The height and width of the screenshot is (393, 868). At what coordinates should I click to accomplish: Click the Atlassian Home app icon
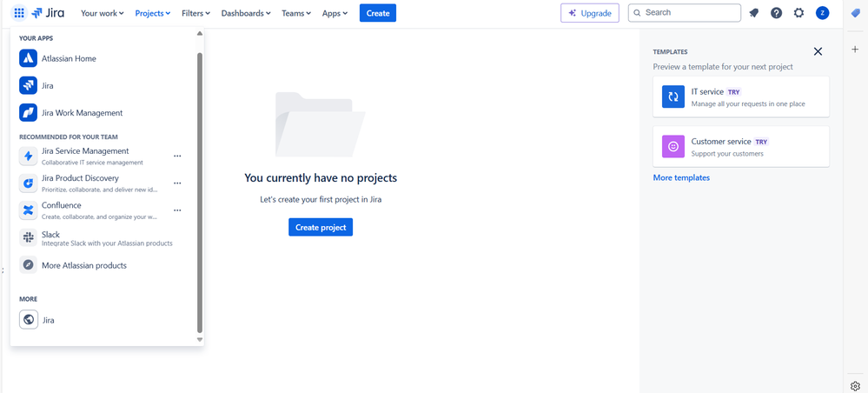click(28, 58)
